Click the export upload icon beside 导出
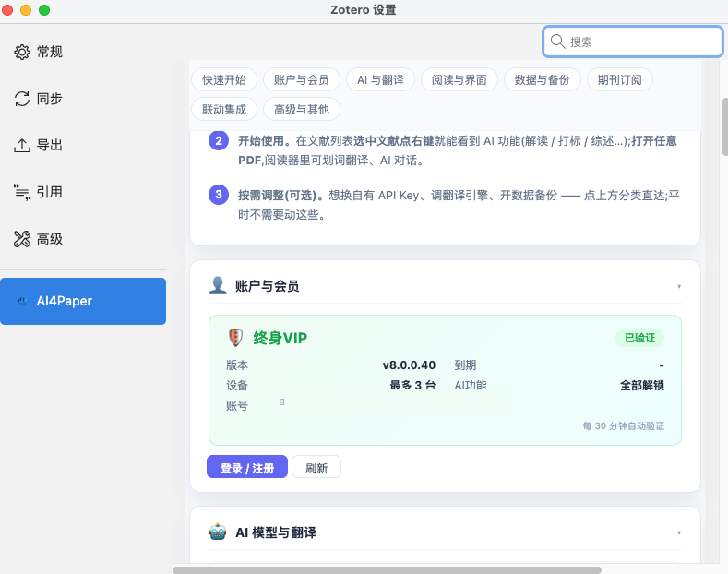This screenshot has height=574, width=728. tap(22, 146)
